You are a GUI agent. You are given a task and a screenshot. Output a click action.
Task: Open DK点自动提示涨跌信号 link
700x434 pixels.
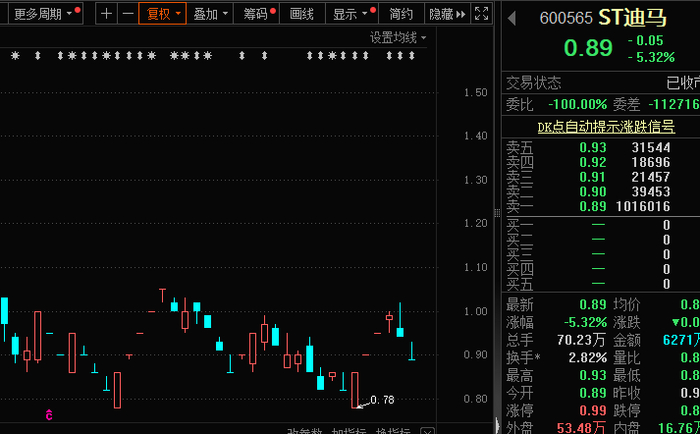(606, 127)
